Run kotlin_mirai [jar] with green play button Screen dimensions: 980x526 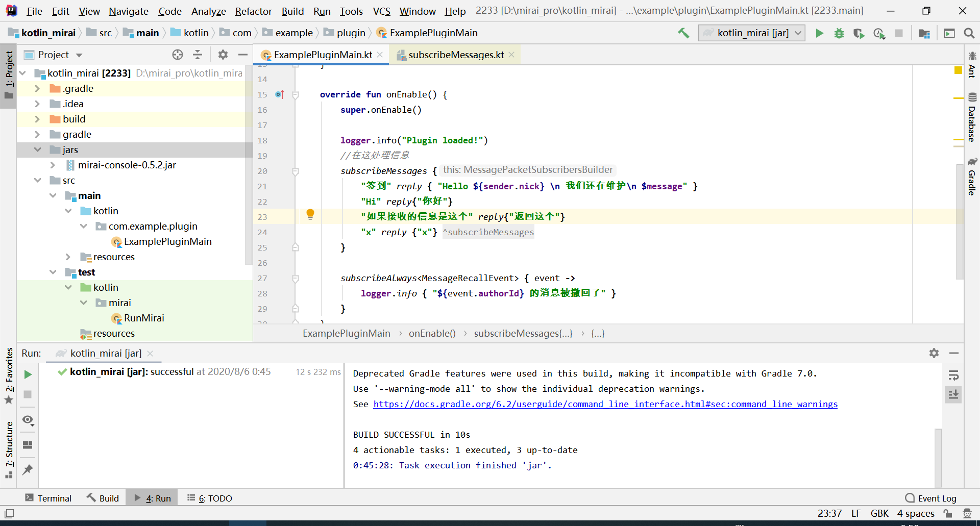[x=819, y=33]
